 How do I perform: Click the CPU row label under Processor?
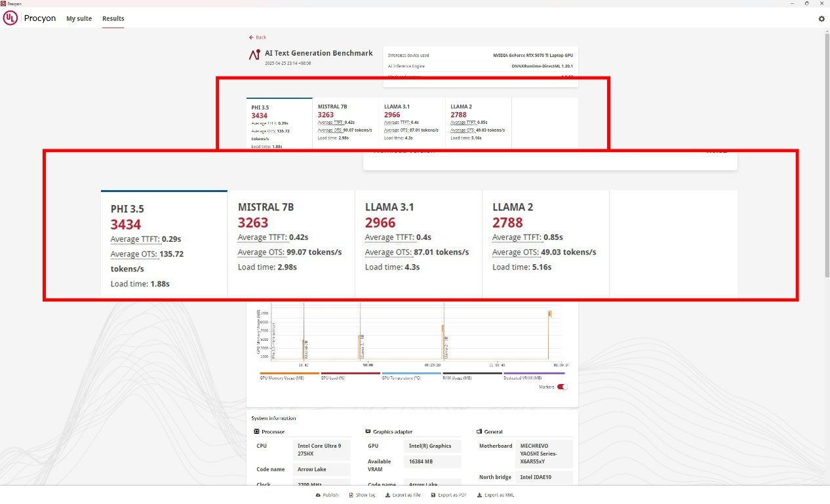pos(262,446)
